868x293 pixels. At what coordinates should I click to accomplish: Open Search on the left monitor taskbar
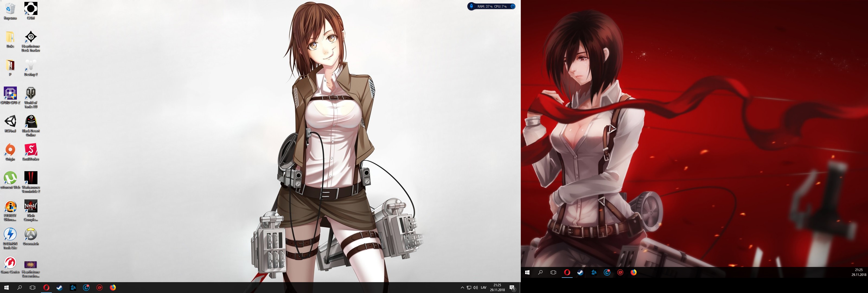click(20, 288)
